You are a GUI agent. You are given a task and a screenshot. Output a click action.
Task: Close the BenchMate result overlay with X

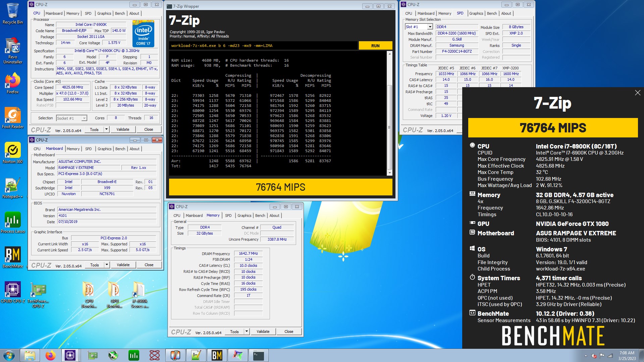(638, 93)
